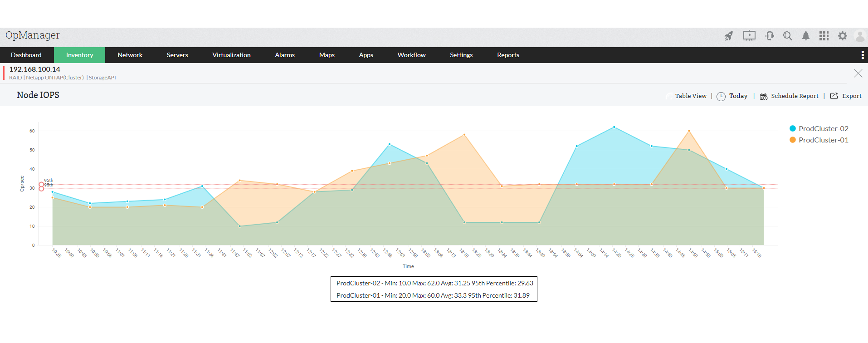Image resolution: width=868 pixels, height=343 pixels.
Task: Click the Schedule Report link
Action: [x=795, y=96]
